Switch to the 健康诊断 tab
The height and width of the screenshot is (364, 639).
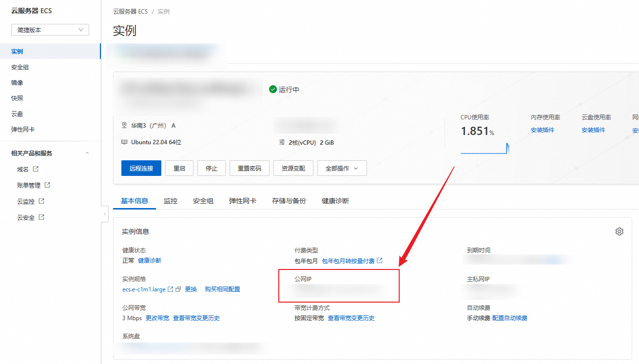335,201
